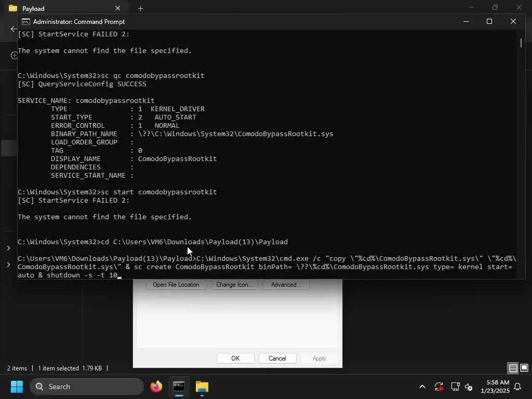The height and width of the screenshot is (399, 532).
Task: Click the Command Prompt vertical scrollbar thumb
Action: [521, 43]
